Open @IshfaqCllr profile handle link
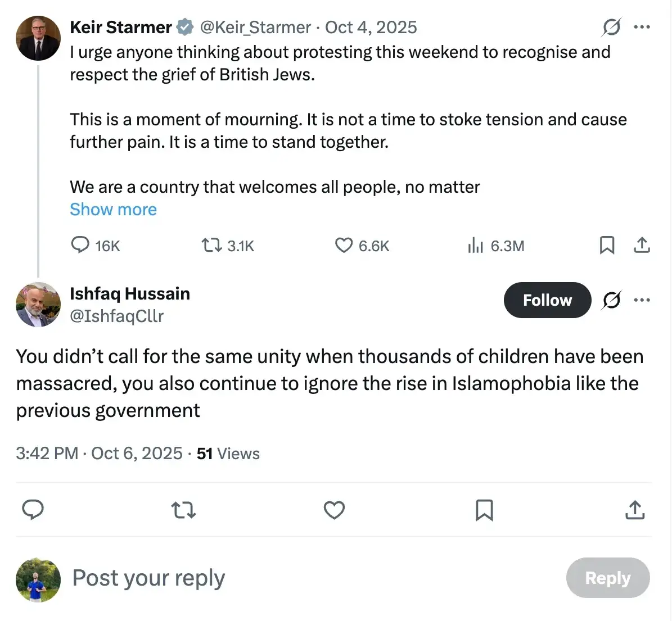This screenshot has width=672, height=621. coord(116,316)
